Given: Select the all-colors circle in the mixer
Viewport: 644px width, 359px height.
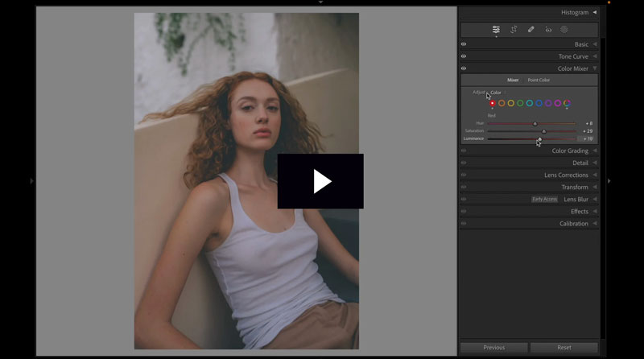Looking at the screenshot, I should [x=567, y=103].
